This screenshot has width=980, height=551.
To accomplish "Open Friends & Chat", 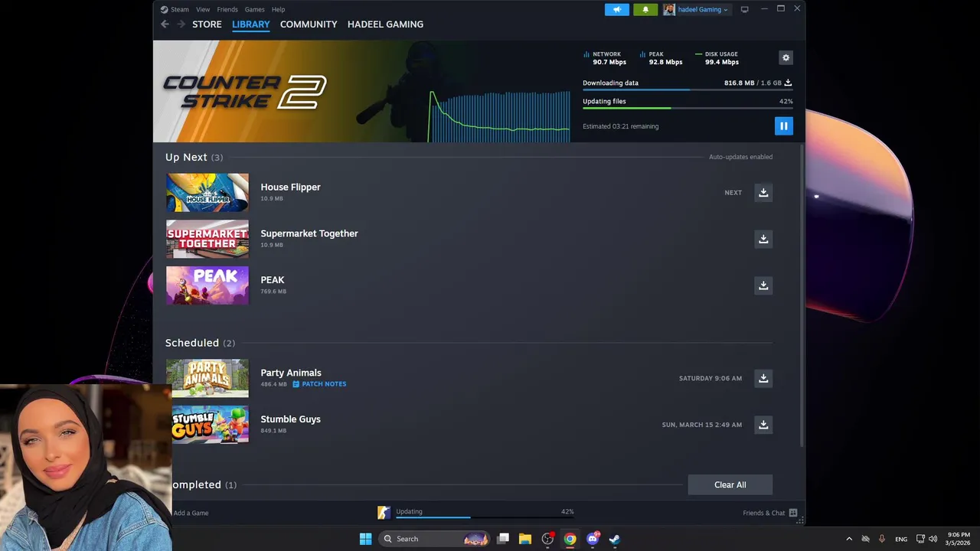I will [x=769, y=513].
